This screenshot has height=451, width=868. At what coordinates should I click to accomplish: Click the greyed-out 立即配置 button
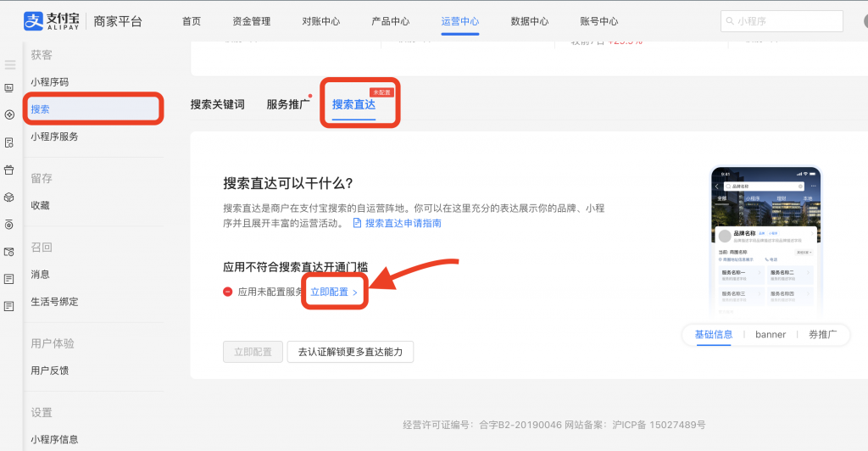coord(253,352)
